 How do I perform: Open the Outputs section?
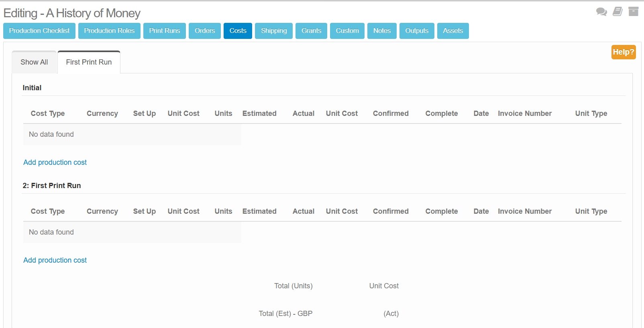tap(417, 31)
